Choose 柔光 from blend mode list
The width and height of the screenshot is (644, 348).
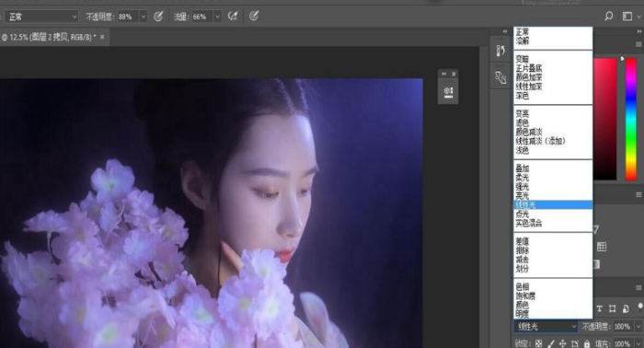point(523,178)
